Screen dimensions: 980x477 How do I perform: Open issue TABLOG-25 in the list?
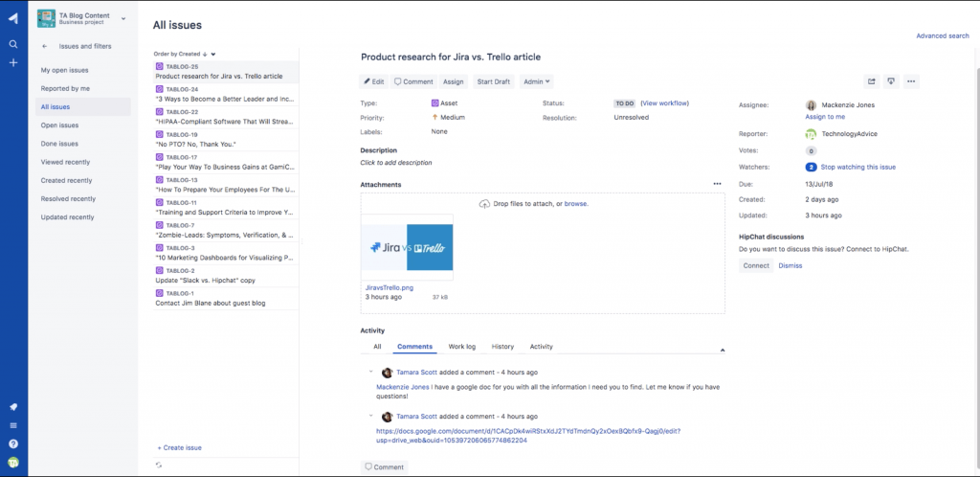226,71
